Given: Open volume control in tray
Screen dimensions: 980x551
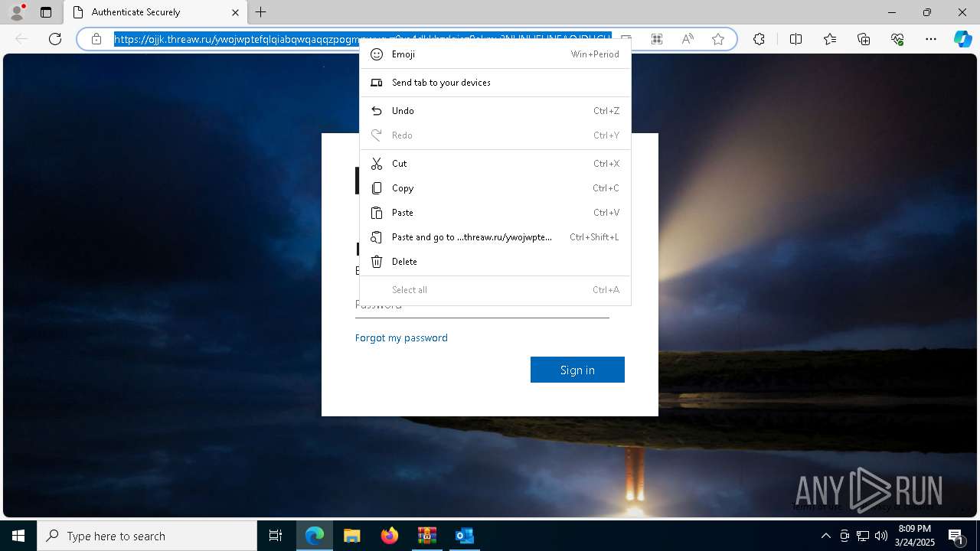Looking at the screenshot, I should pos(880,536).
